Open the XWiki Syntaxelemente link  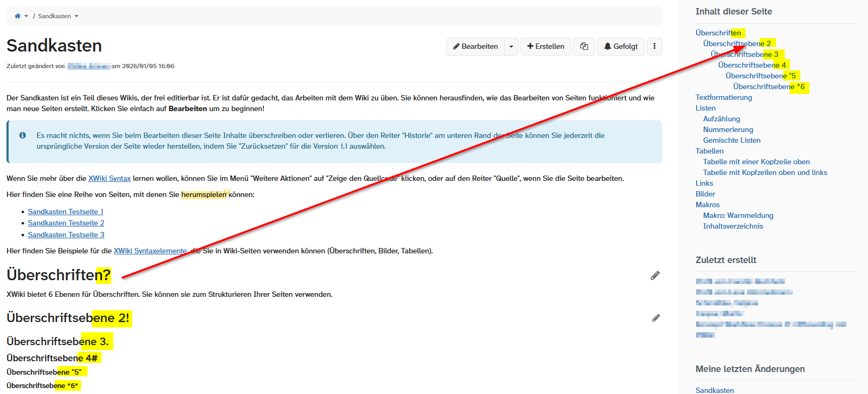[150, 251]
